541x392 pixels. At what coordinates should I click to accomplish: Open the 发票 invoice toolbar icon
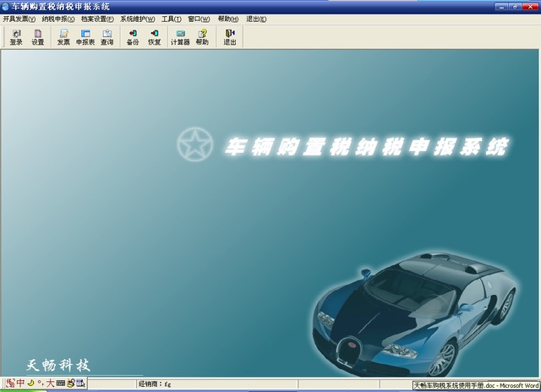(x=63, y=37)
